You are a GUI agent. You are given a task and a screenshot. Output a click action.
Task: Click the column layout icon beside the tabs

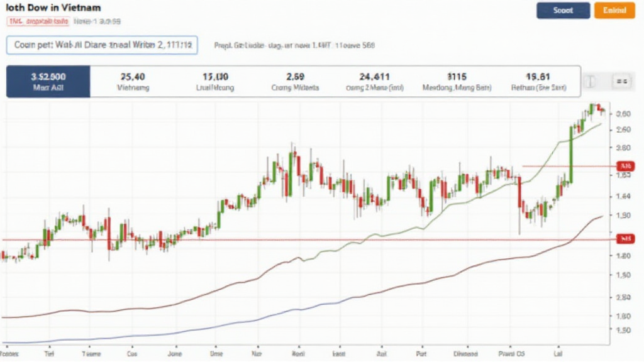coord(589,82)
